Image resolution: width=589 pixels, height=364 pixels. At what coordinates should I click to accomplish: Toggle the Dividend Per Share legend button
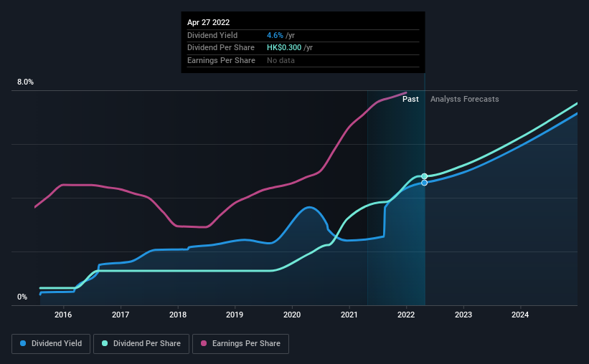coord(141,344)
